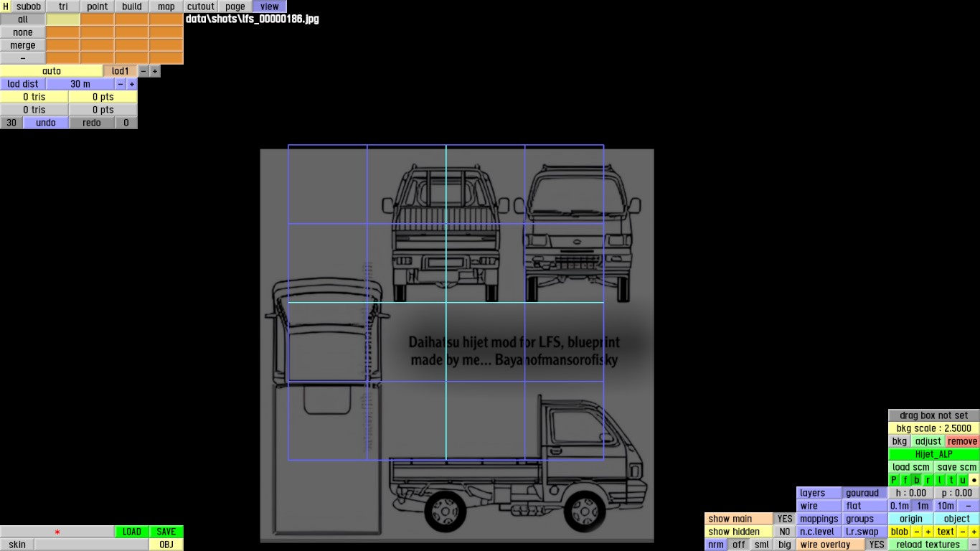Switch to the point tab
Image resolution: width=980 pixels, height=551 pixels.
click(98, 6)
